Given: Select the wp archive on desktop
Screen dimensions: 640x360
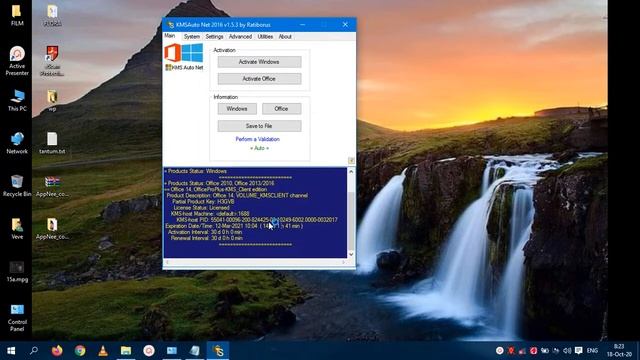Looking at the screenshot, I should (x=52, y=100).
